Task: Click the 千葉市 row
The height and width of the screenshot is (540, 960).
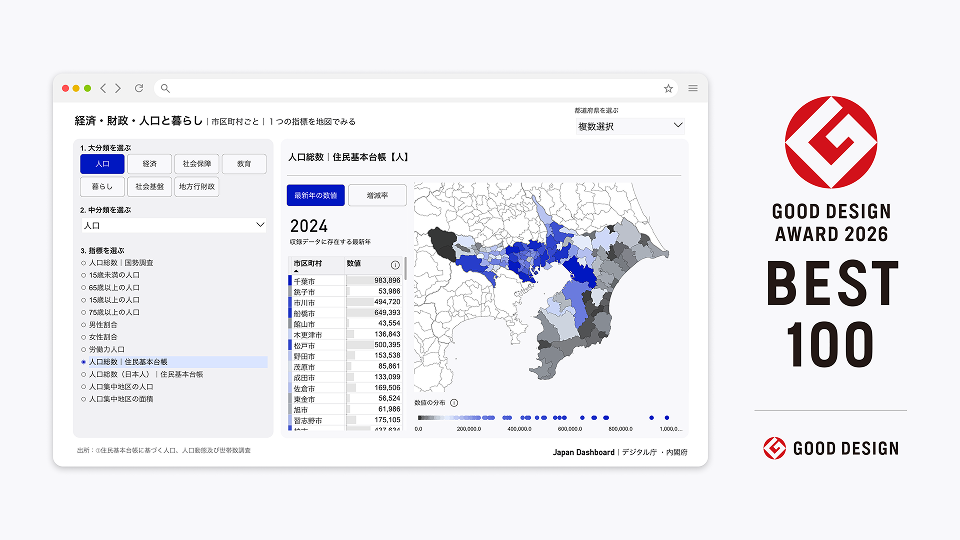Action: (345, 281)
